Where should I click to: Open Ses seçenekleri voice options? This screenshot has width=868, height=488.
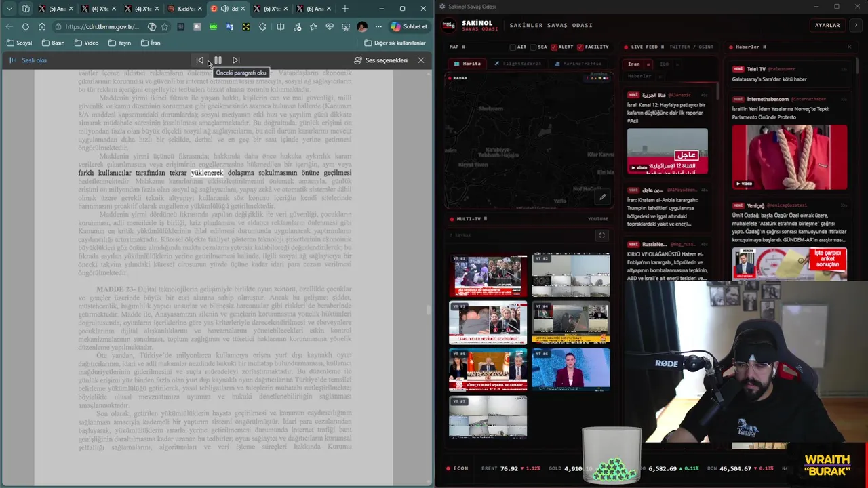point(380,60)
